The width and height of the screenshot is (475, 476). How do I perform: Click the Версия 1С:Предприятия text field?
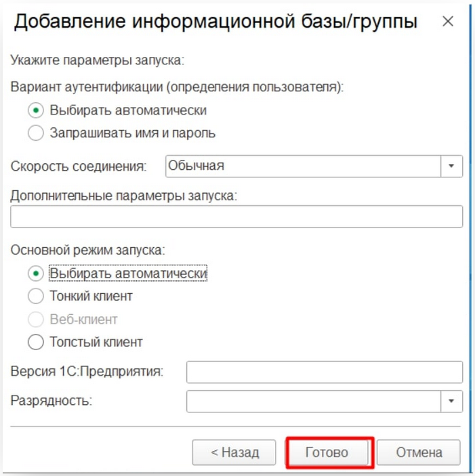click(x=324, y=372)
